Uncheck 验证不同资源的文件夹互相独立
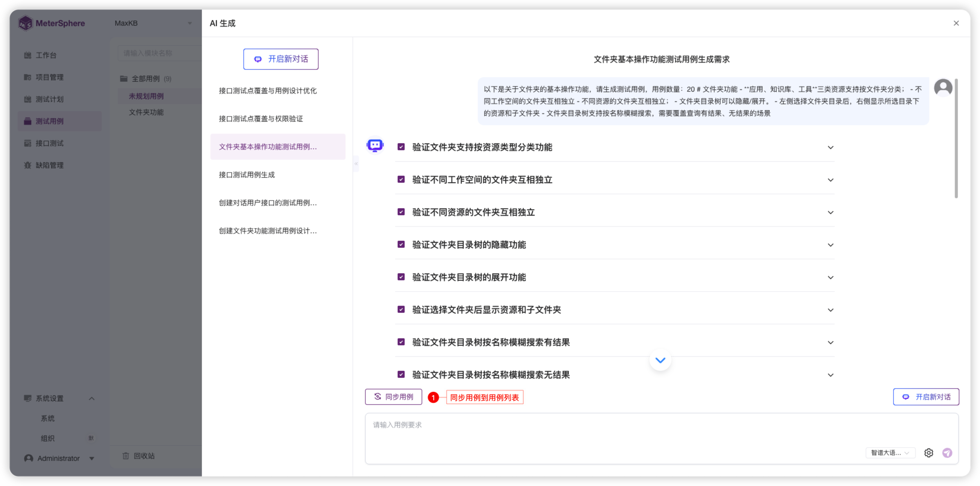This screenshot has width=980, height=486. pos(401,212)
